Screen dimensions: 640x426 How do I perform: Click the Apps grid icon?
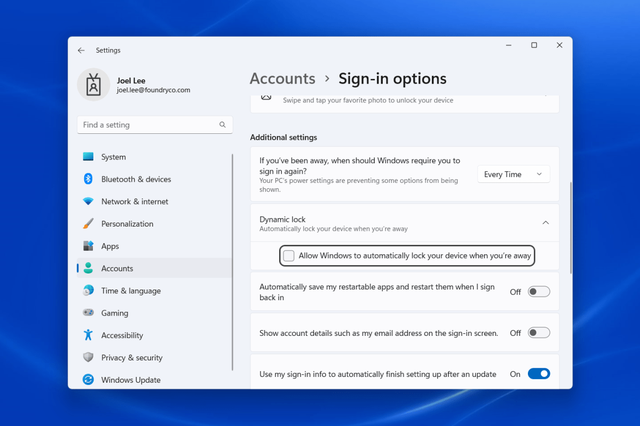click(88, 246)
